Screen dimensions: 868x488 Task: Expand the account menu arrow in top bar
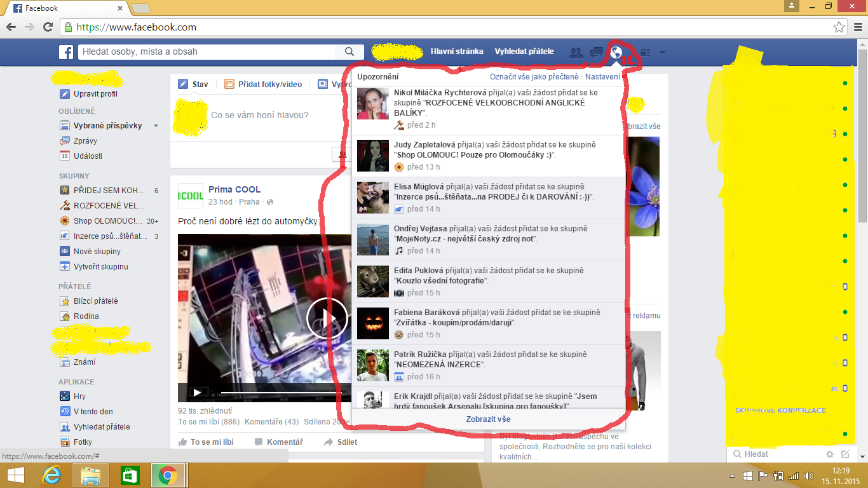click(662, 52)
